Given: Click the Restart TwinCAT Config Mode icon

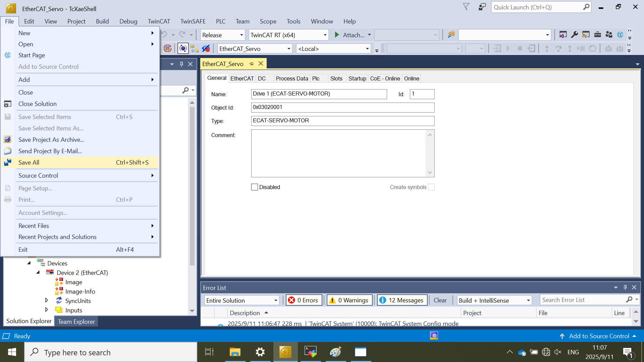Looking at the screenshot, I should [x=168, y=49].
